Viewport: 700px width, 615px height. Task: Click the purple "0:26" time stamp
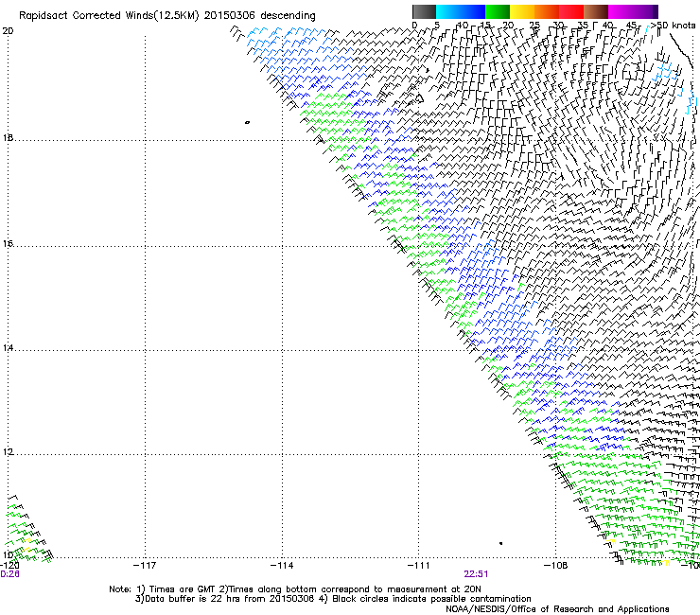coord(9,574)
